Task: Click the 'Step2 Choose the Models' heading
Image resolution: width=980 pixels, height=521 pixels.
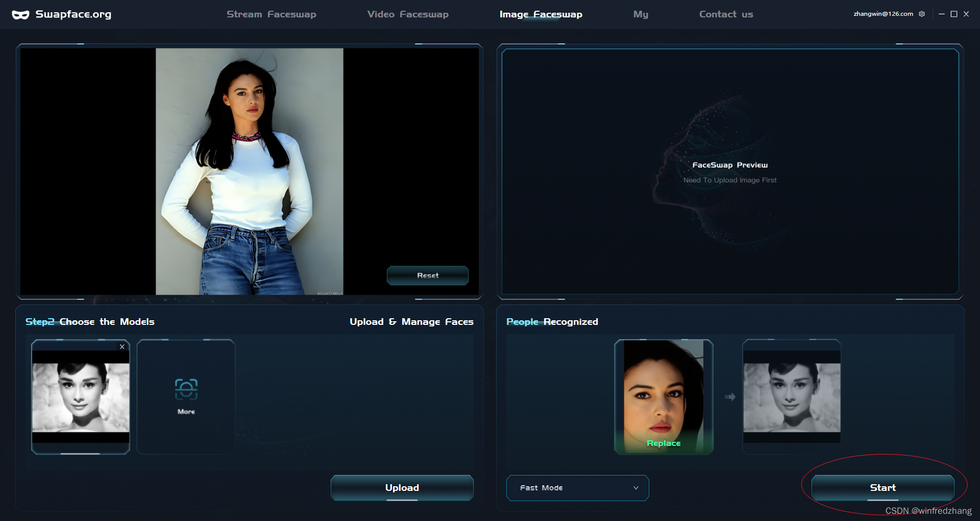Action: tap(90, 322)
